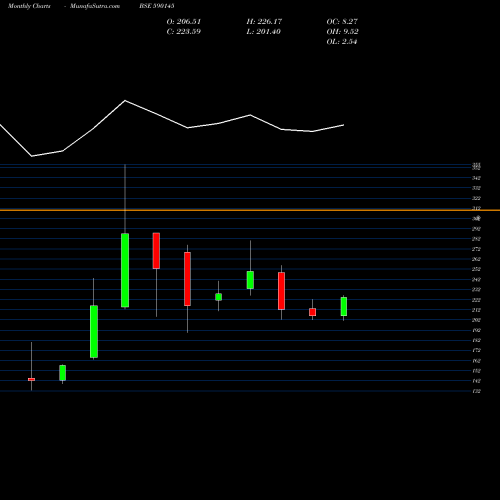500x500 pixels.
Task: Select the open price 'O: 206.51'
Action: pyautogui.click(x=184, y=22)
